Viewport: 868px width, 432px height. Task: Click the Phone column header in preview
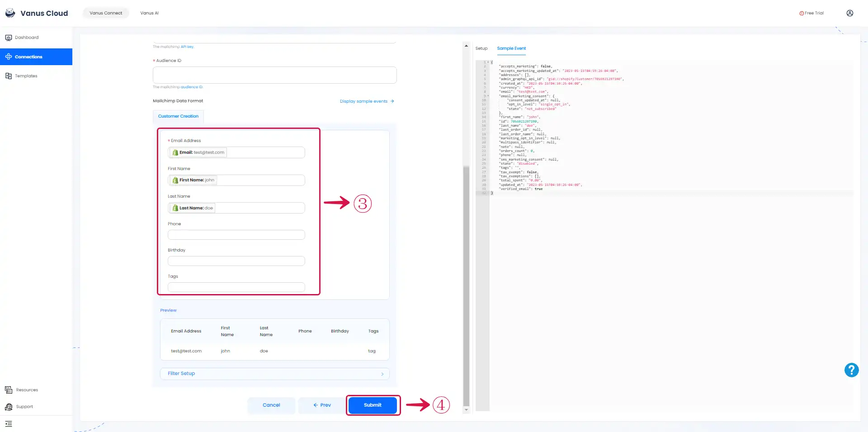[x=305, y=331]
